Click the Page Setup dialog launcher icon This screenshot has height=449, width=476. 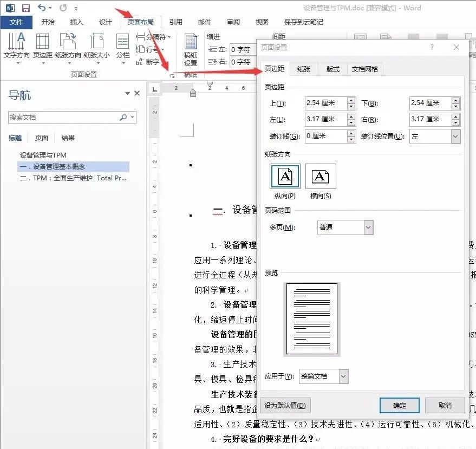[172, 76]
